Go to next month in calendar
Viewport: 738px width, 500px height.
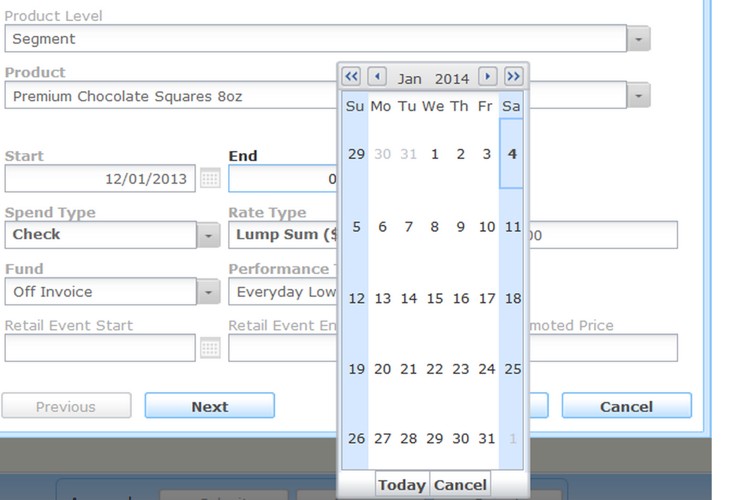(x=487, y=77)
